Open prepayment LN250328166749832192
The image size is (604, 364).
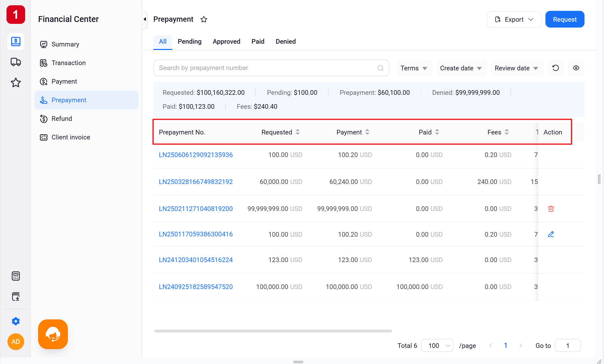[196, 182]
